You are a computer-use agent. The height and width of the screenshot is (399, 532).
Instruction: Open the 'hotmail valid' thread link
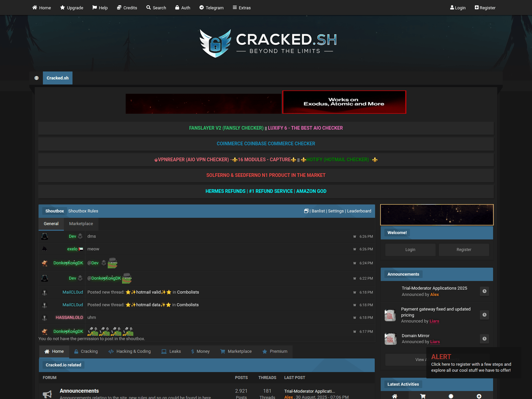coord(148,292)
